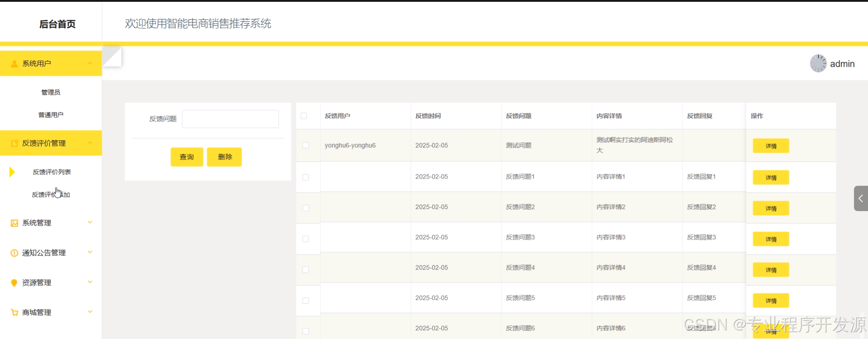Click the admin username label
The height and width of the screenshot is (339, 868).
[842, 64]
